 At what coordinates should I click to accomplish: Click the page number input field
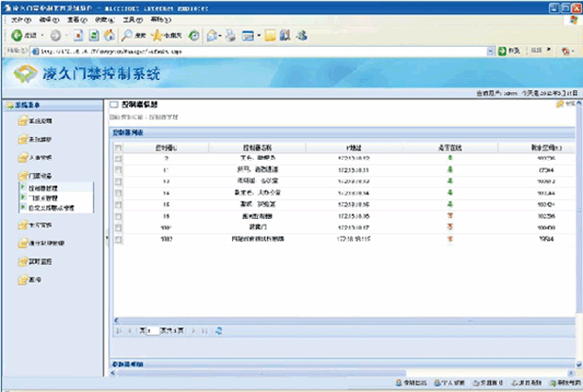tap(154, 330)
